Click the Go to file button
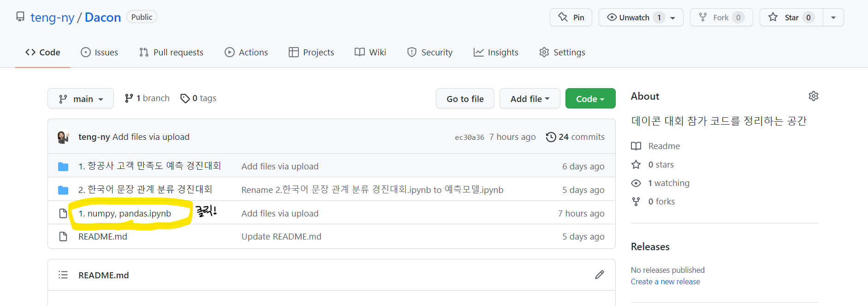Viewport: 868px width, 306px height. (465, 99)
